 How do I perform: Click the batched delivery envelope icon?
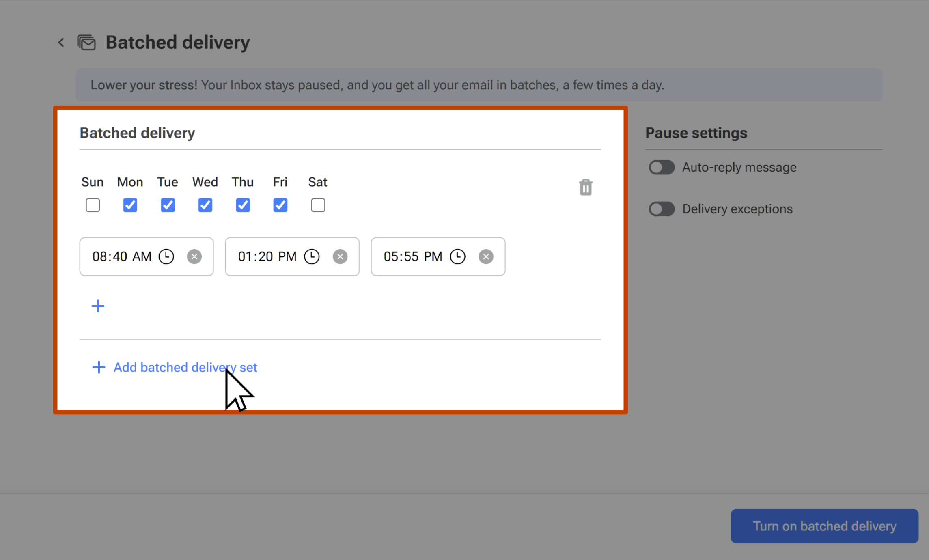(86, 43)
